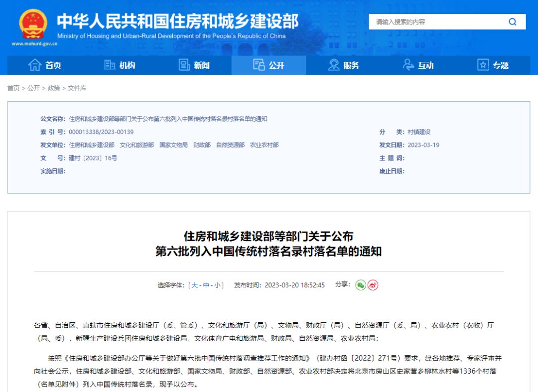The height and width of the screenshot is (392, 538).
Task: Open 文件库 breadcrumb link
Action: 77,88
